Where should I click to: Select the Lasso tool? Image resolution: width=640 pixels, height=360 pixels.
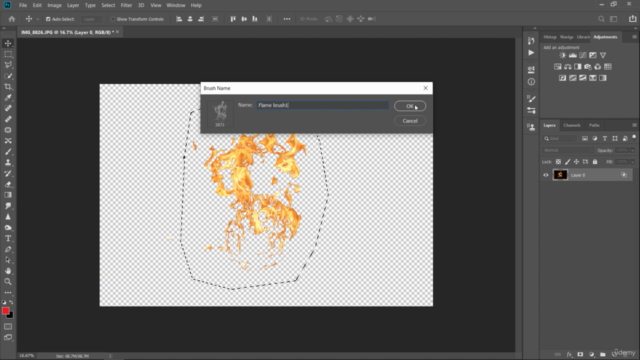8,65
